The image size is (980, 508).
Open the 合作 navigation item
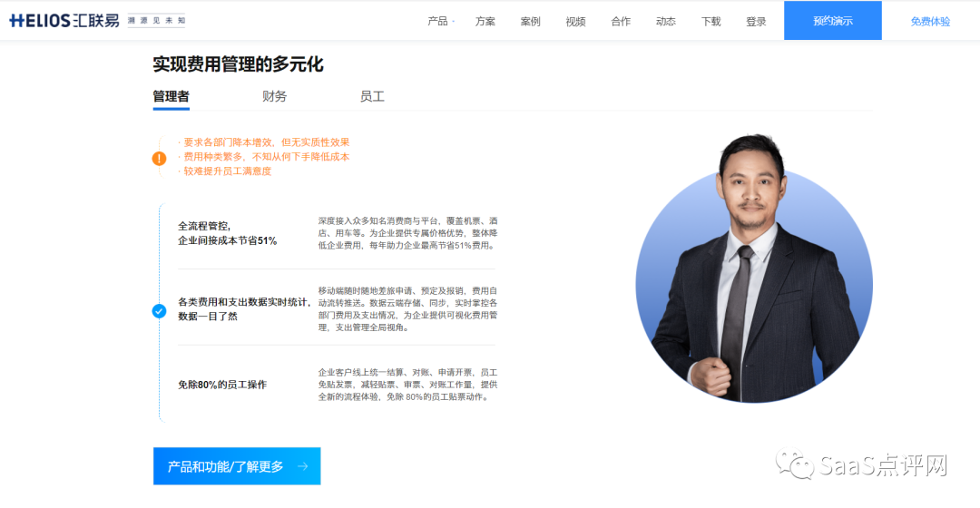(621, 21)
